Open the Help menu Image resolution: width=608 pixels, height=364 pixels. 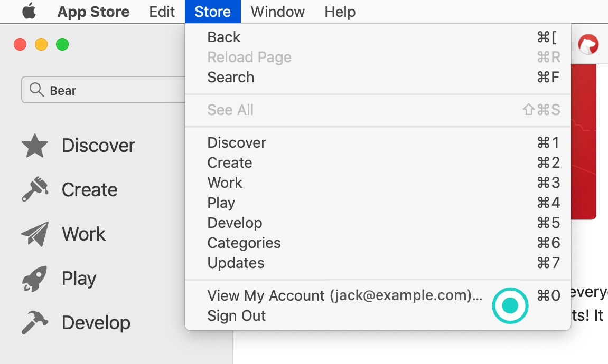[x=340, y=12]
